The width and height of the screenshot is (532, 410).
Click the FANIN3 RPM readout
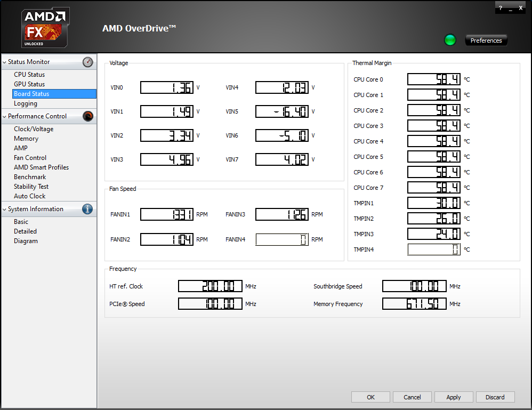coord(282,214)
